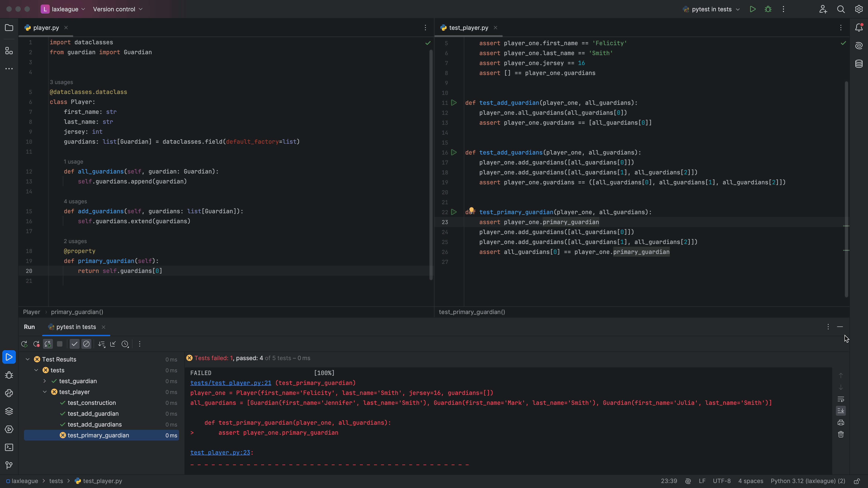This screenshot has height=488, width=868.
Task: Click the tests/test_player.py:21 link
Action: click(x=231, y=383)
